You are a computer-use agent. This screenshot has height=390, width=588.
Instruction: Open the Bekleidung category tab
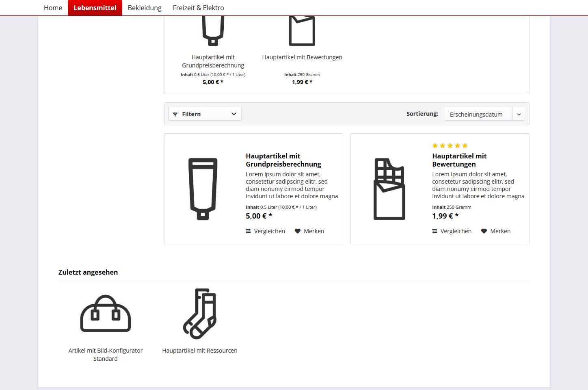145,8
